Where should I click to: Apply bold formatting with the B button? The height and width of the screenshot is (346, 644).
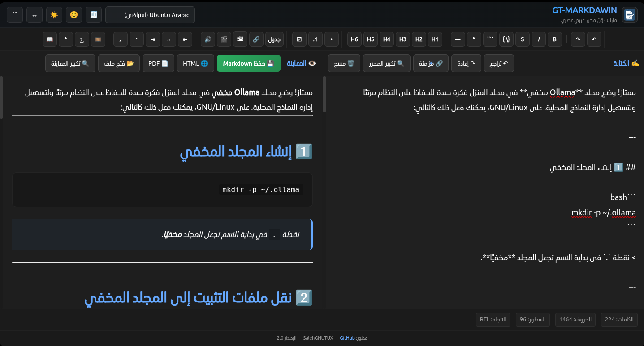[x=555, y=39]
